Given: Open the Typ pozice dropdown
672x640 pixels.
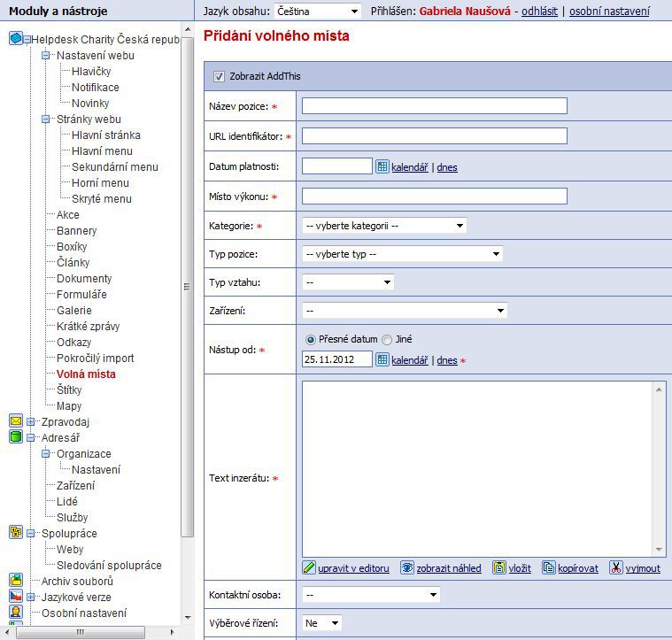Looking at the screenshot, I should click(403, 254).
